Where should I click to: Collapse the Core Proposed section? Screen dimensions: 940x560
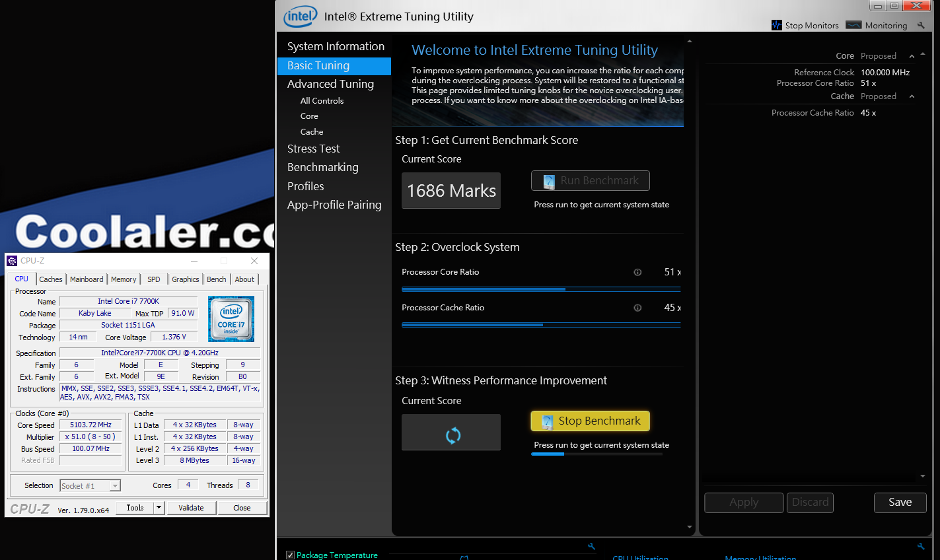(912, 56)
